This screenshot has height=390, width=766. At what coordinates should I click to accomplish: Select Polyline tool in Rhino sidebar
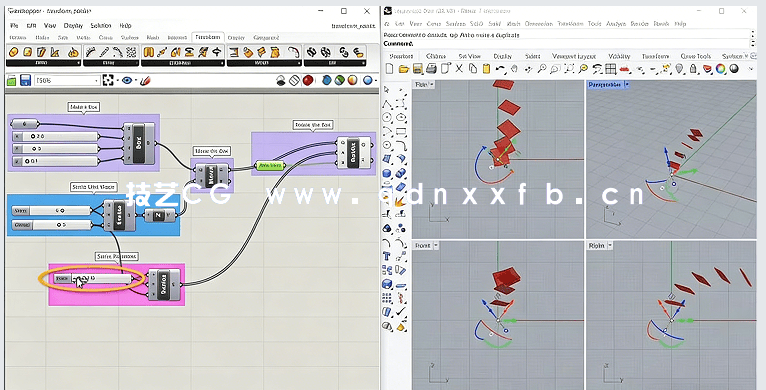pyautogui.click(x=387, y=104)
